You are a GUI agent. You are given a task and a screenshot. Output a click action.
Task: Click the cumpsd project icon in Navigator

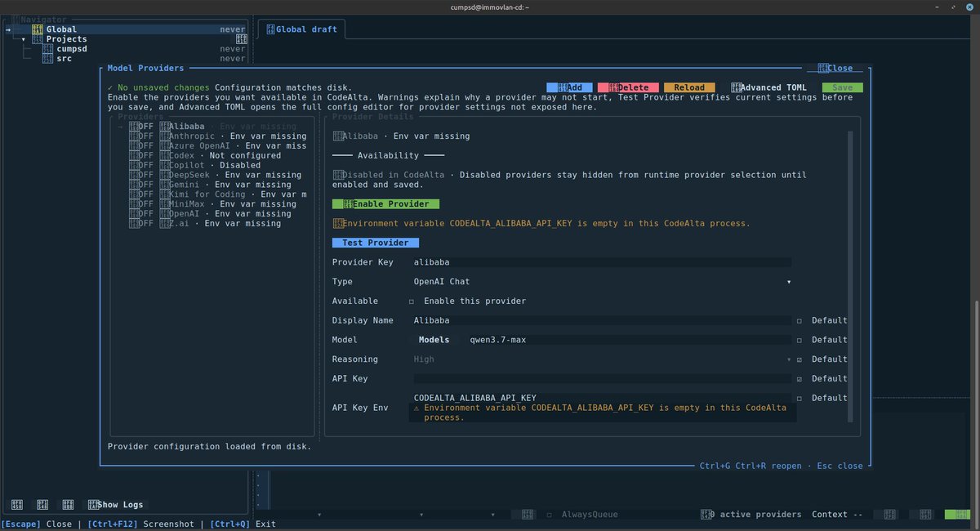click(48, 49)
